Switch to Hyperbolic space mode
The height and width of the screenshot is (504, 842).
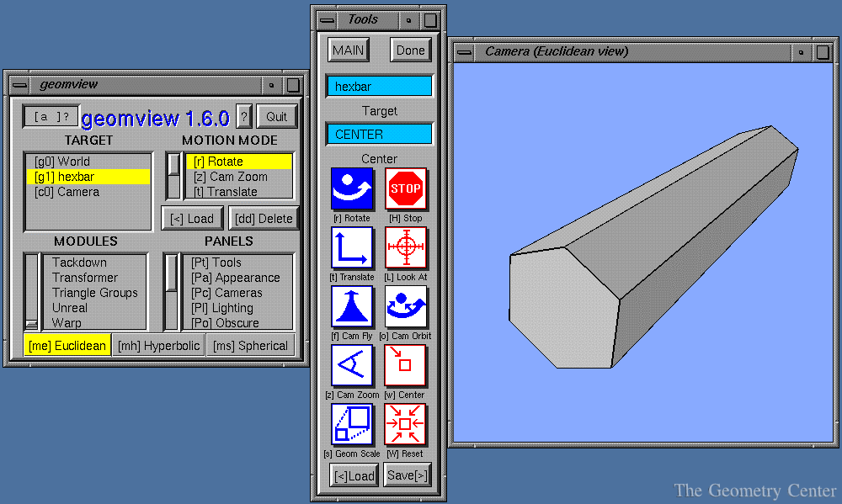point(157,345)
